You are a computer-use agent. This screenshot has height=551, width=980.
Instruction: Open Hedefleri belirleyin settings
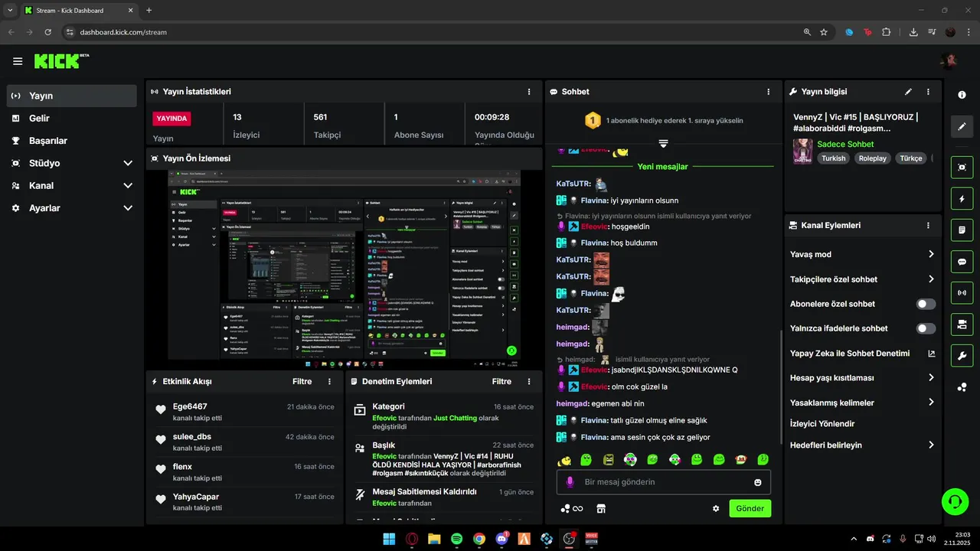[x=862, y=445]
